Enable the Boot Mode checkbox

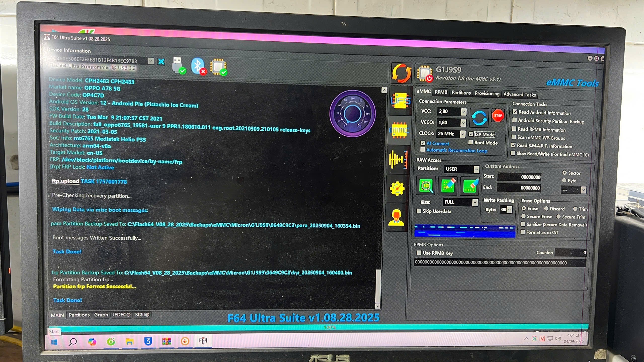471,143
